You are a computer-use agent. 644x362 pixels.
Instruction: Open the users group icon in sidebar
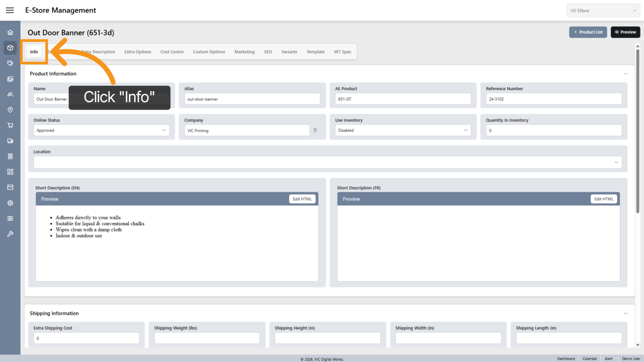10,94
